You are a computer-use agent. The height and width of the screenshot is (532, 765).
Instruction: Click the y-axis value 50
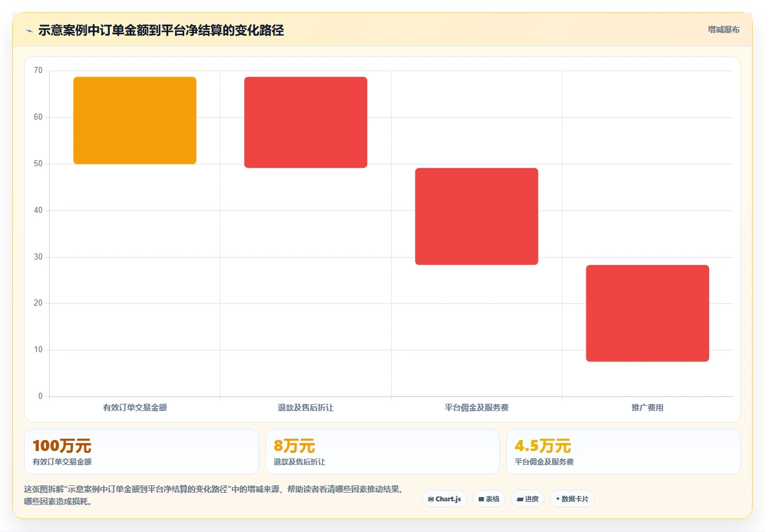tap(39, 164)
